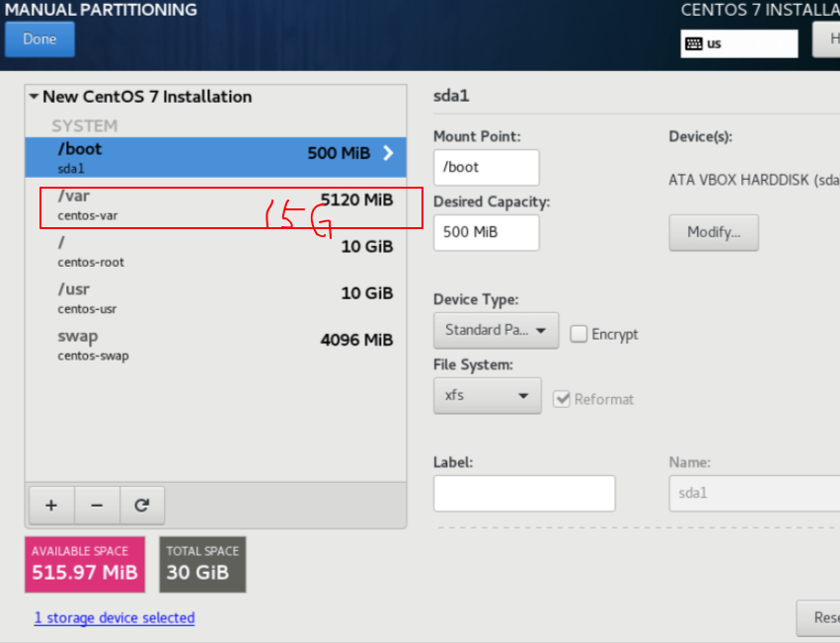Select the swap centos-swap partition row

(x=215, y=345)
